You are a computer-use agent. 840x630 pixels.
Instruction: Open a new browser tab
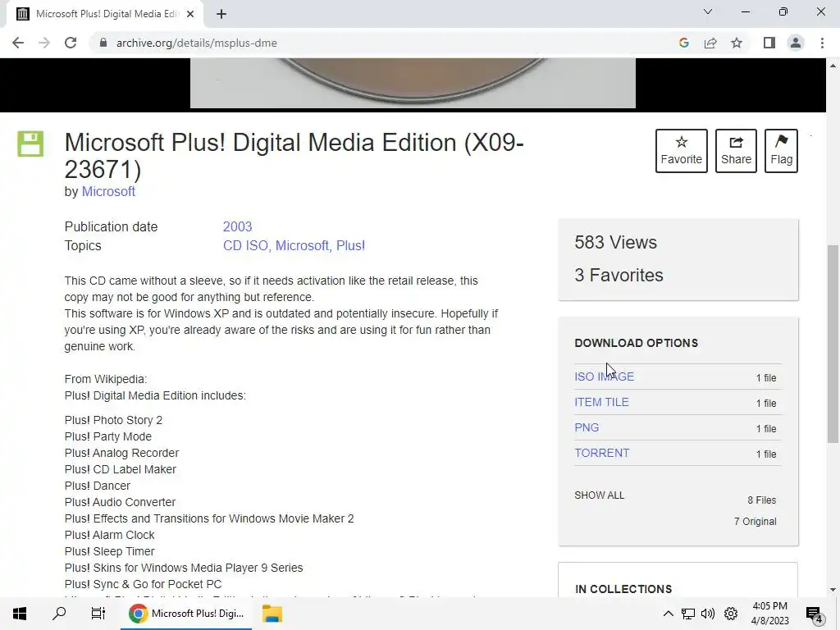(221, 15)
